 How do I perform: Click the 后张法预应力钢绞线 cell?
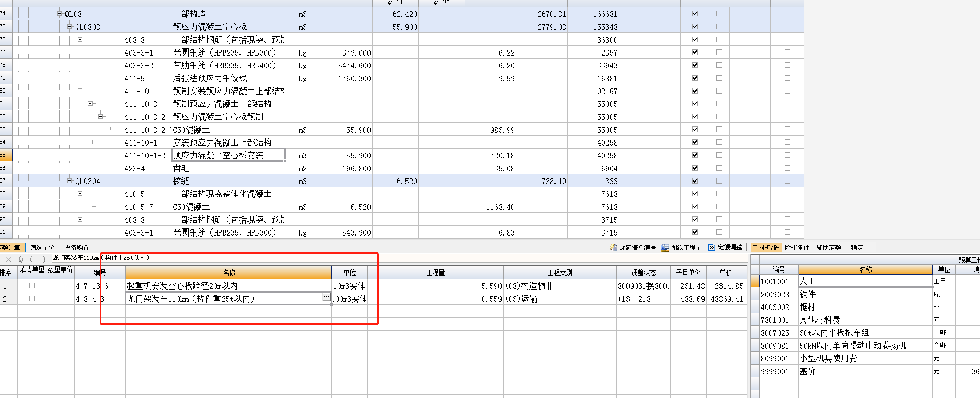click(228, 78)
